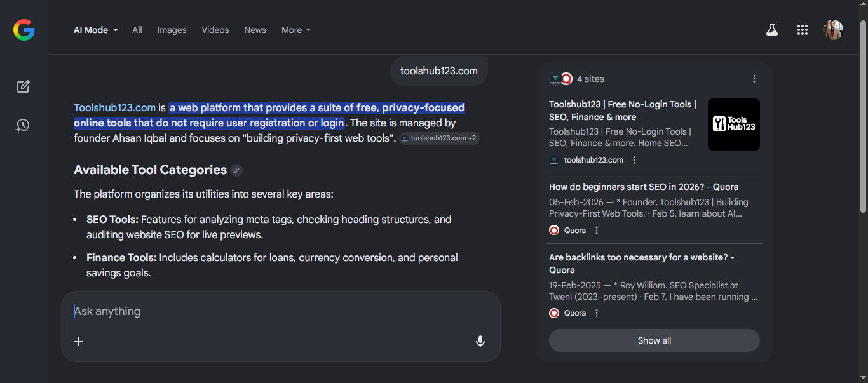Click the Quora favicon under backlinks result
868x383 pixels.
point(554,313)
